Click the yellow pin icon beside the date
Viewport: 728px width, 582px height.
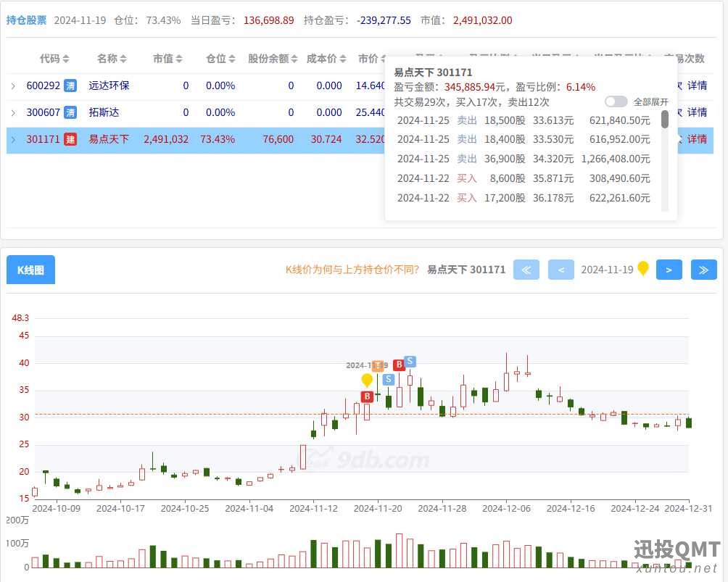coord(643,268)
